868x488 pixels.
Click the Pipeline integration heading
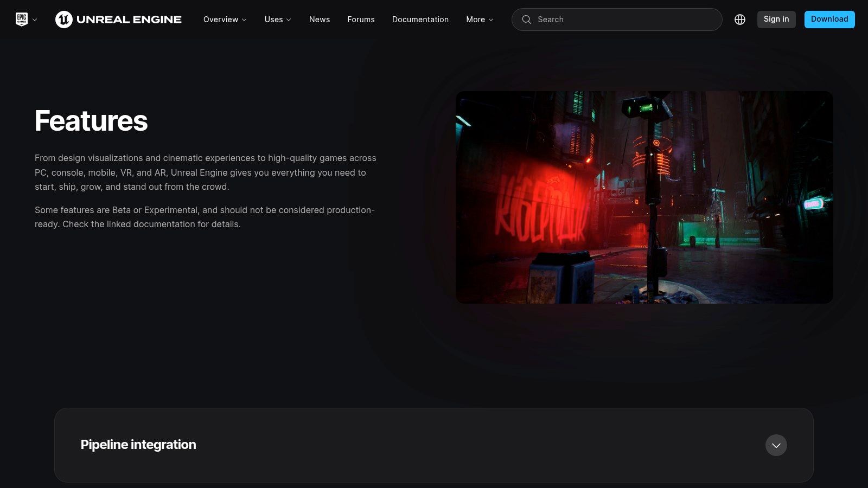tap(138, 445)
